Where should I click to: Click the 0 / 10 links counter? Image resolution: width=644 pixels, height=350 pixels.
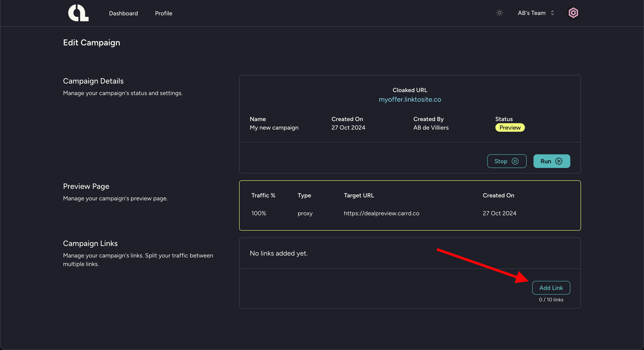click(x=551, y=299)
